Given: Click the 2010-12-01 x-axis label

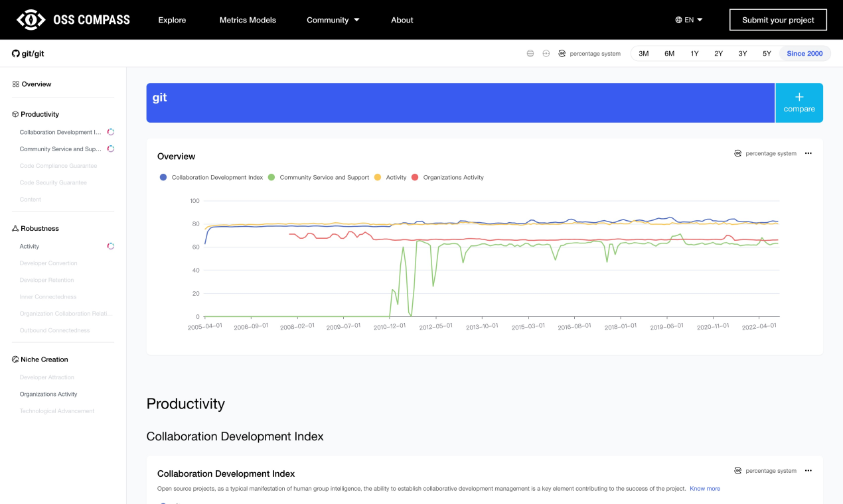Looking at the screenshot, I should coord(390,326).
